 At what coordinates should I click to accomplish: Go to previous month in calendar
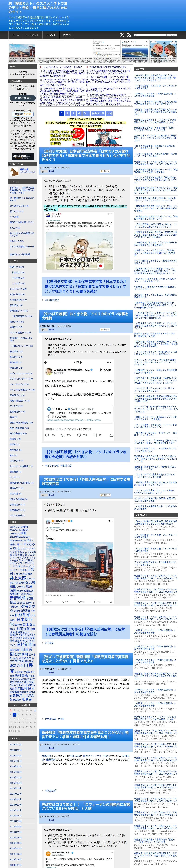pyautogui.click(x=15, y=705)
